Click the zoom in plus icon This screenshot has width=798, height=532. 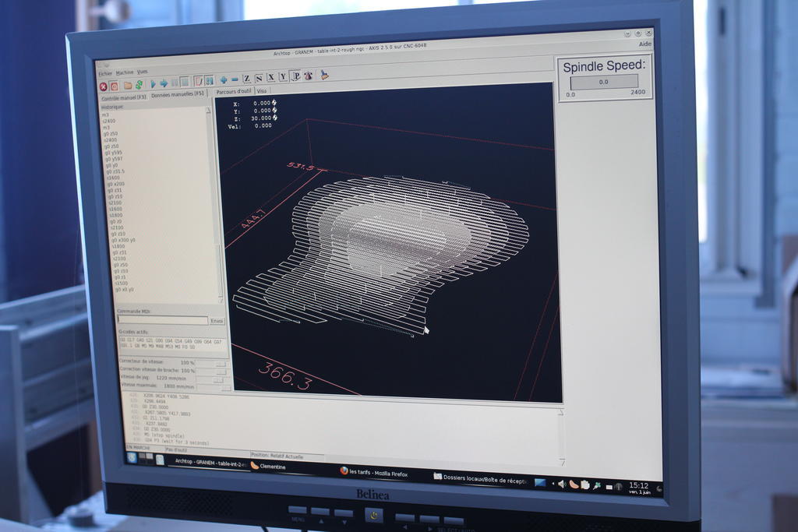pyautogui.click(x=224, y=79)
